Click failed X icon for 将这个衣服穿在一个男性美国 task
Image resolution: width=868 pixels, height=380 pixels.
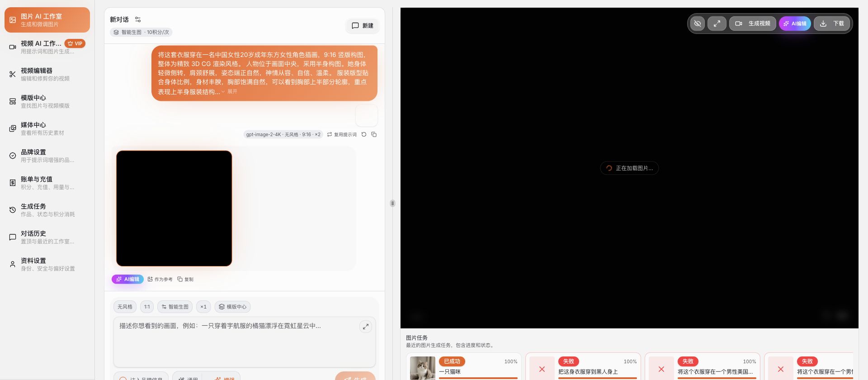point(661,369)
